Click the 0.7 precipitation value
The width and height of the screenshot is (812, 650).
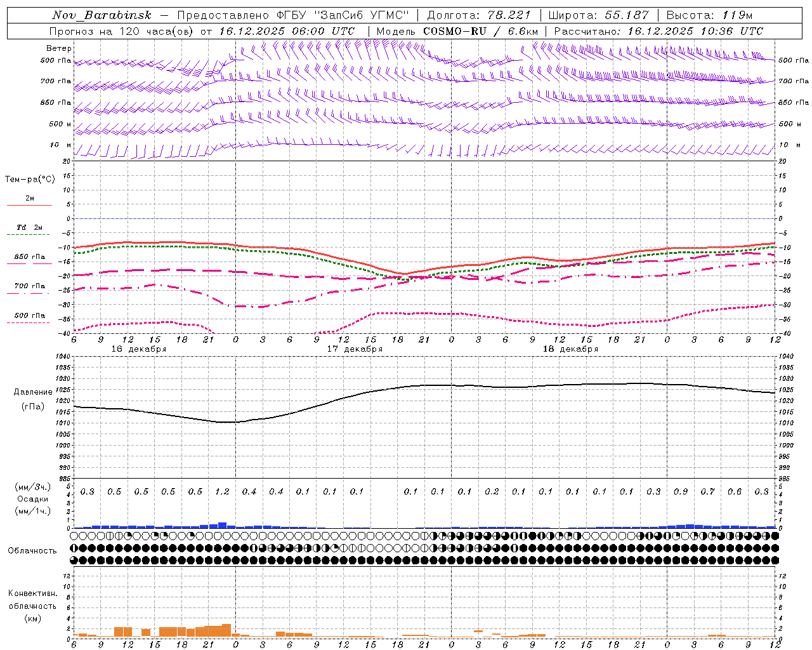coord(707,492)
